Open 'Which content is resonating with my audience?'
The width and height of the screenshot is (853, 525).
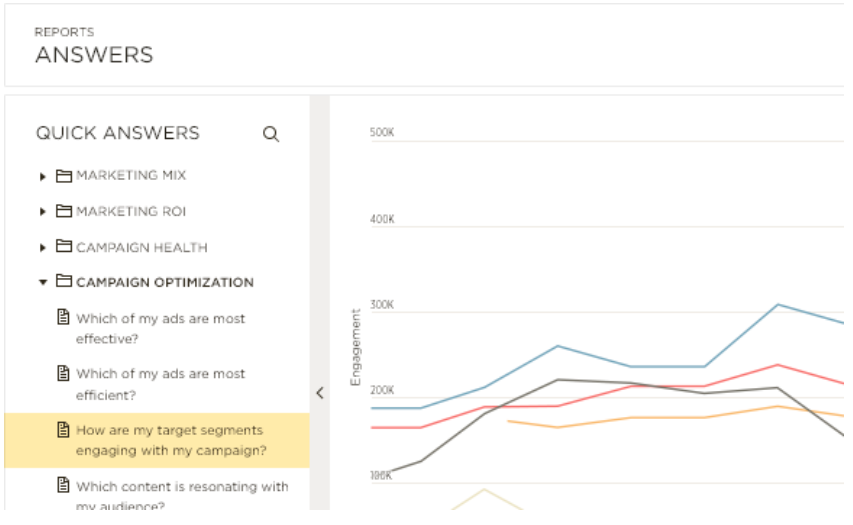(180, 495)
